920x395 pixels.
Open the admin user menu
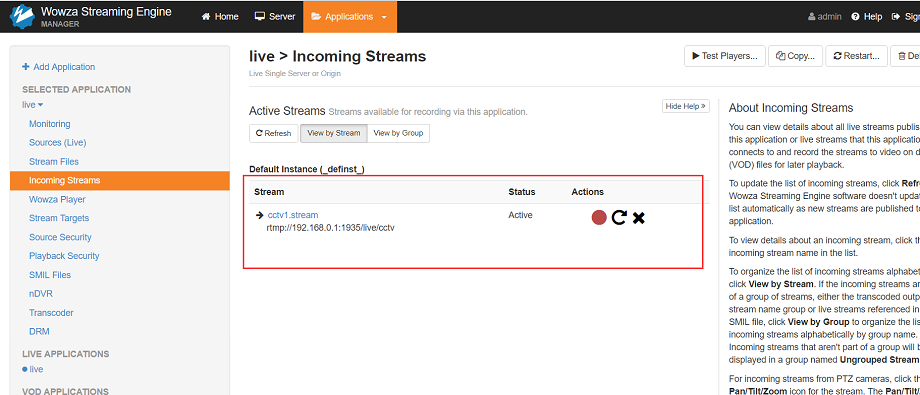coord(824,16)
